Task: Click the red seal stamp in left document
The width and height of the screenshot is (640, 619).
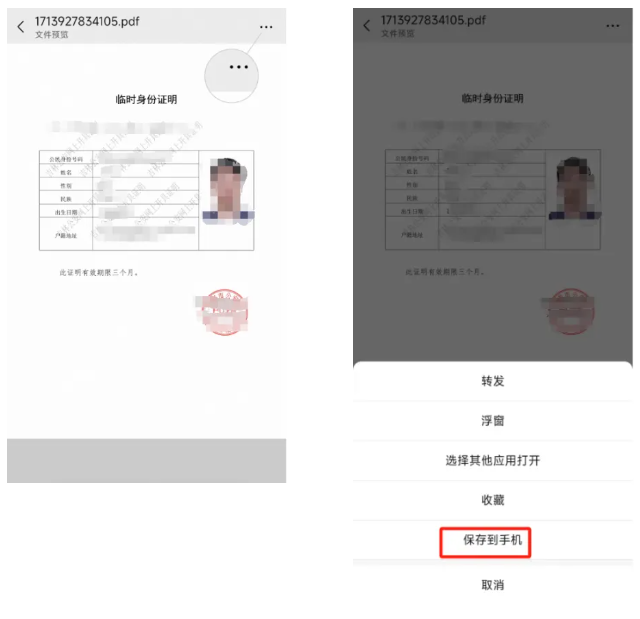Action: [x=224, y=312]
